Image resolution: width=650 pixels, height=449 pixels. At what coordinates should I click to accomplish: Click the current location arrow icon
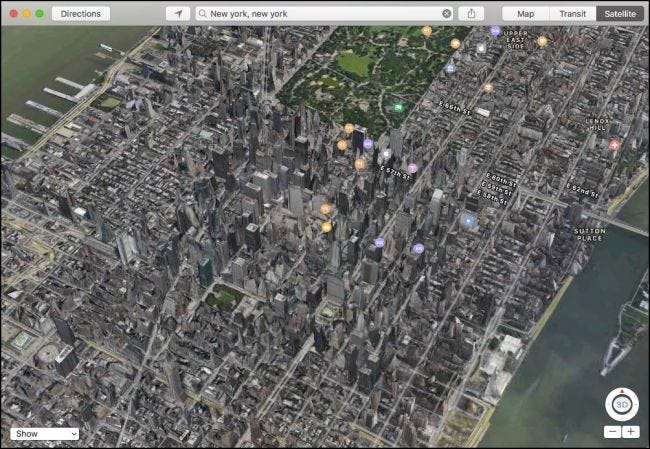(x=179, y=14)
